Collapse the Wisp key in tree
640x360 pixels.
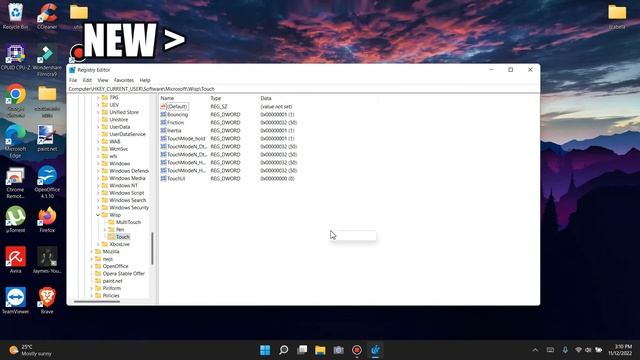(x=98, y=215)
